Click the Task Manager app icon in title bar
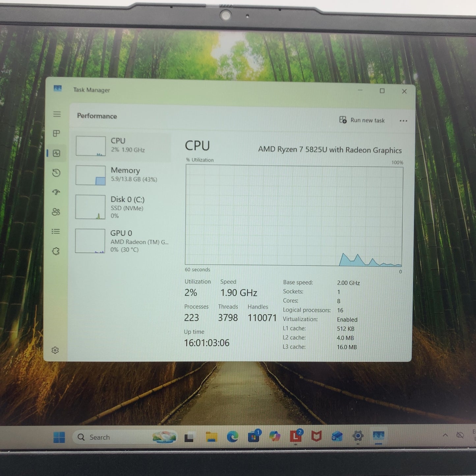 (58, 88)
